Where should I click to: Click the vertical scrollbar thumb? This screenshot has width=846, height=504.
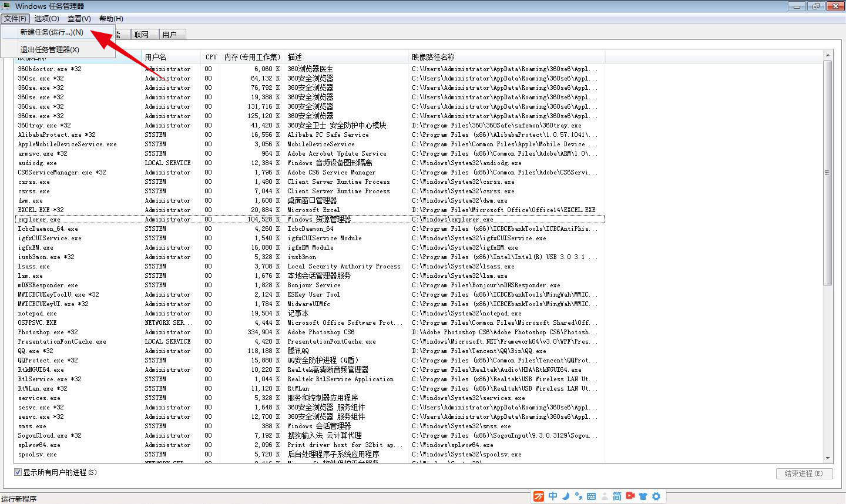(x=828, y=173)
